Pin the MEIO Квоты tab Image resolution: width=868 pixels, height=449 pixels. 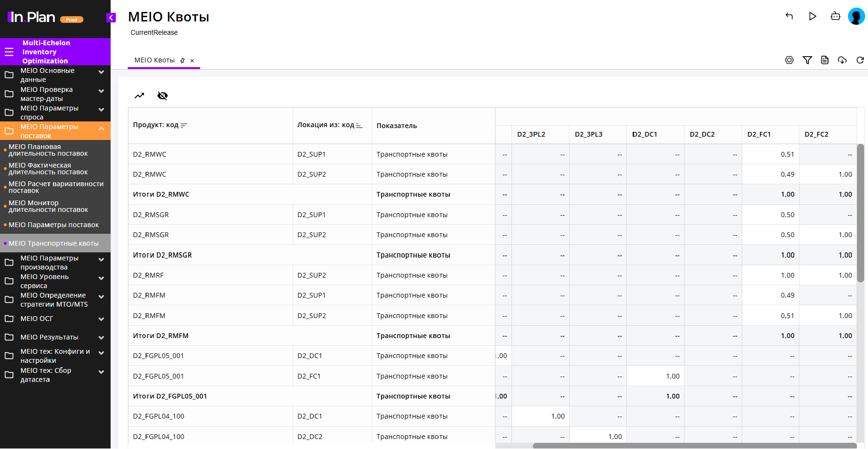[183, 60]
